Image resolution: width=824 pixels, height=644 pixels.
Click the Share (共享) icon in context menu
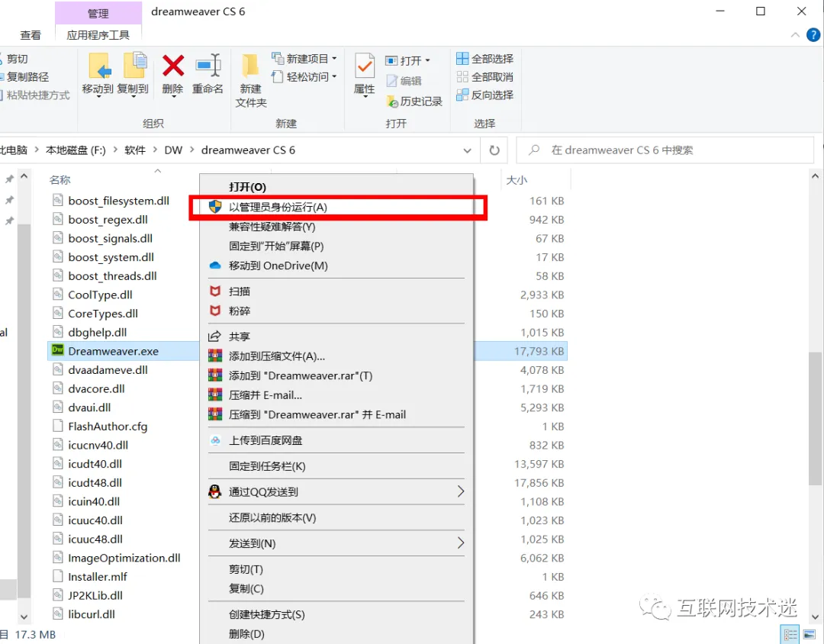(214, 336)
